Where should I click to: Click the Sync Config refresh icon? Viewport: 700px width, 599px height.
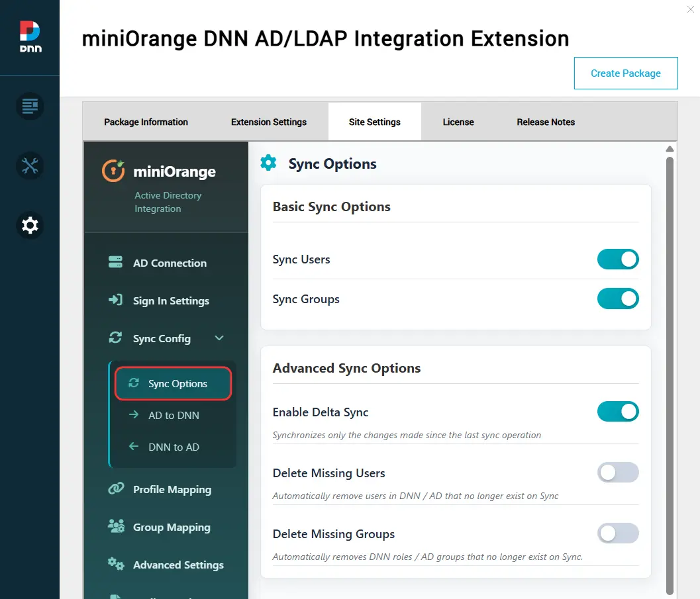pyautogui.click(x=115, y=338)
